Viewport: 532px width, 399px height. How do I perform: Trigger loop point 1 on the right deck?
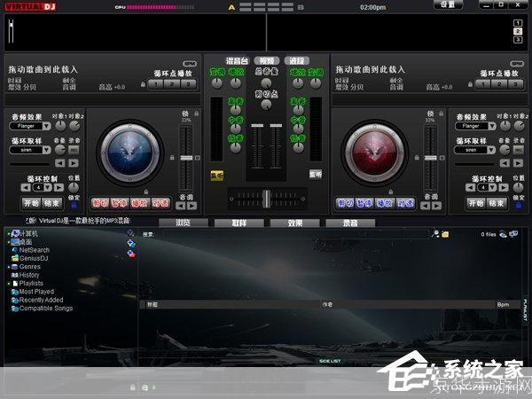[x=483, y=84]
